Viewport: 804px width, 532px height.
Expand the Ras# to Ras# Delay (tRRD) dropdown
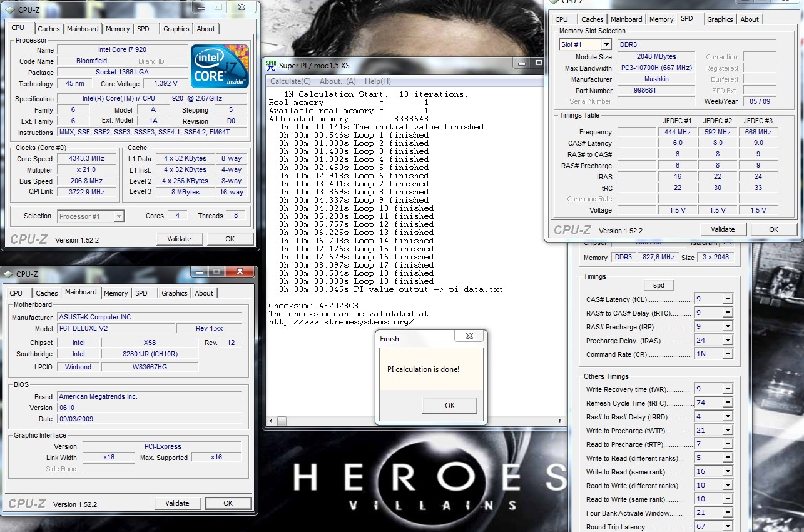click(x=728, y=417)
